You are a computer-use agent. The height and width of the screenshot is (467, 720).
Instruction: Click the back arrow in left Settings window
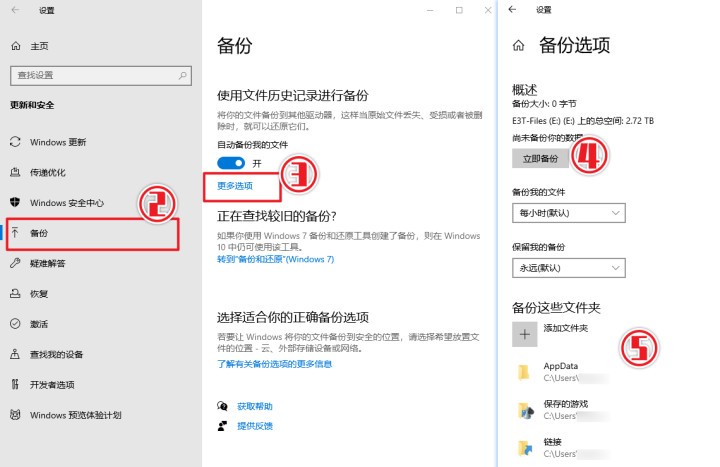point(15,10)
